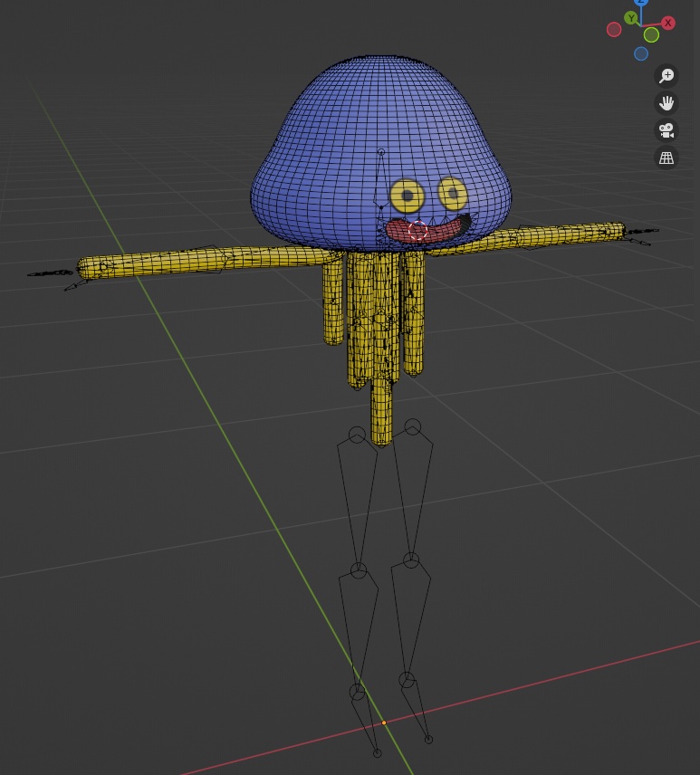Click the blue Z axis gizmo handle
Screen dimensions: 700x775
(x=641, y=3)
